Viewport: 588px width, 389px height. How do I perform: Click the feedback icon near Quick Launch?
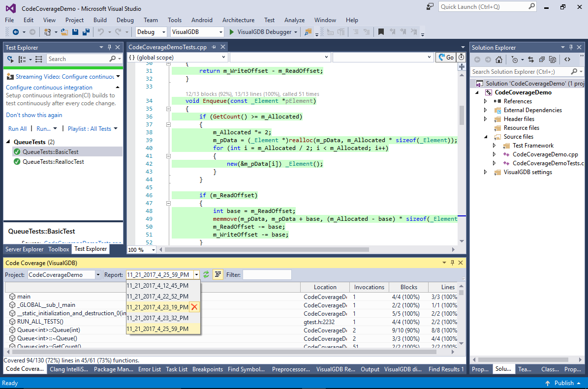click(430, 7)
